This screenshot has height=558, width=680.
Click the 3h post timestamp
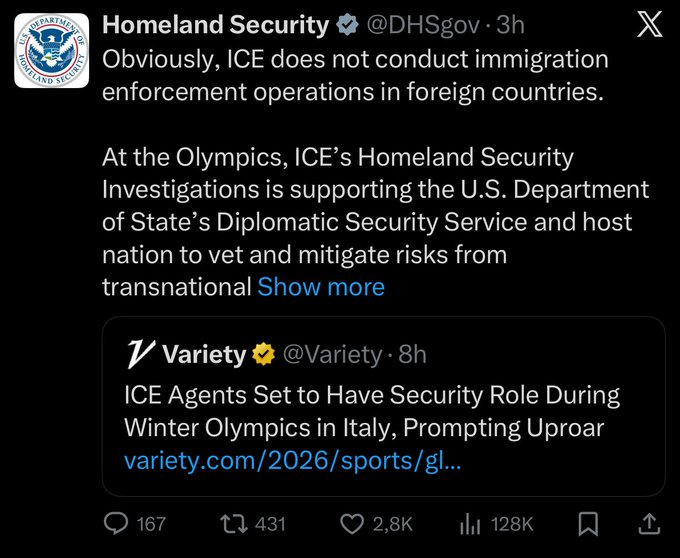pos(511,25)
